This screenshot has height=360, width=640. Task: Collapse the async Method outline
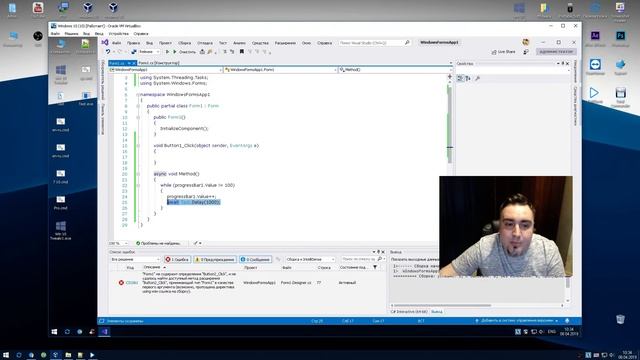pyautogui.click(x=138, y=174)
